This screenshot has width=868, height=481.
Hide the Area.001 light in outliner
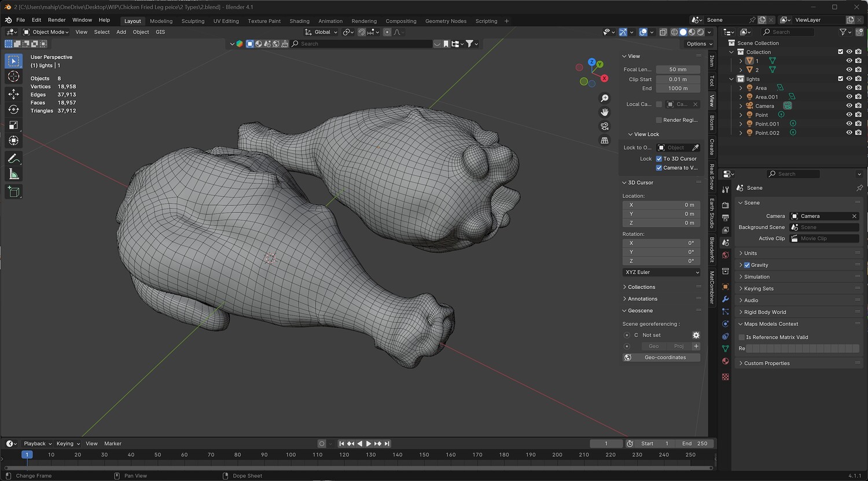tap(849, 97)
